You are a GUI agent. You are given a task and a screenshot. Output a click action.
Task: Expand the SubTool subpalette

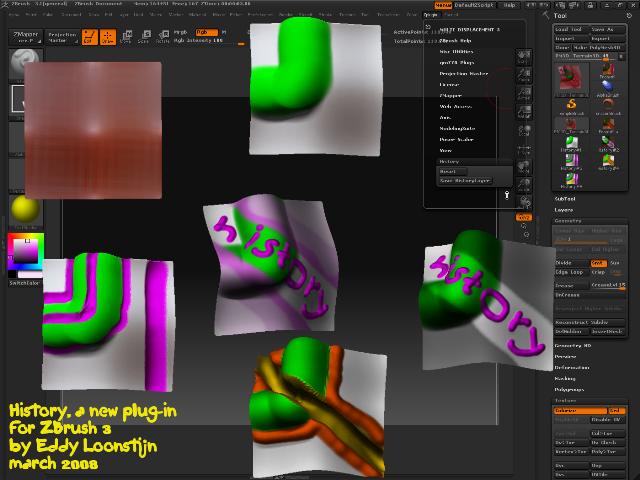(x=565, y=199)
